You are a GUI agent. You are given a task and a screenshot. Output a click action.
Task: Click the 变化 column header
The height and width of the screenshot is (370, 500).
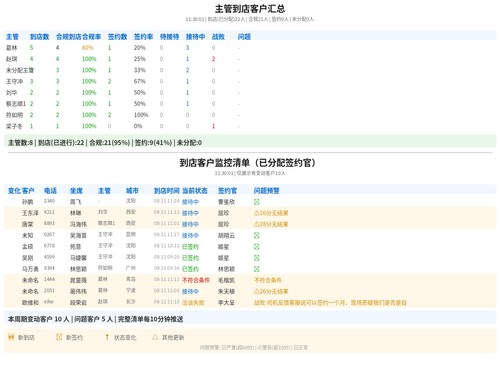click(x=14, y=191)
